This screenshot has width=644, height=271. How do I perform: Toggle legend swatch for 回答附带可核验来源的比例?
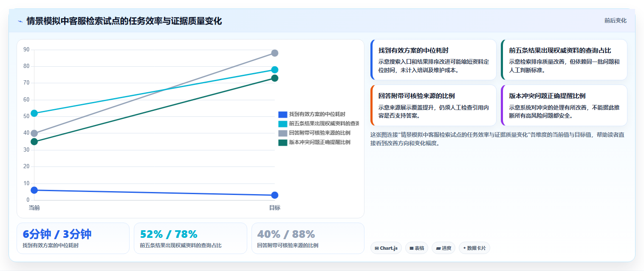[x=282, y=133]
